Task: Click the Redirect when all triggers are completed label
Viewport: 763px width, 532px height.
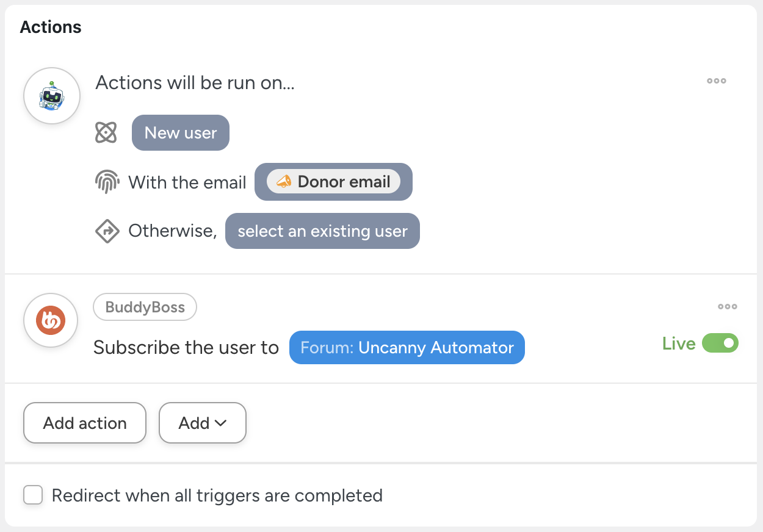Action: click(x=217, y=495)
